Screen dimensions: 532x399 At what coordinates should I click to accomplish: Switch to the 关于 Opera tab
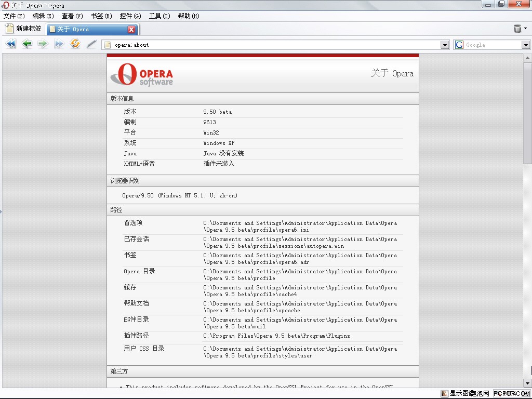pos(92,29)
